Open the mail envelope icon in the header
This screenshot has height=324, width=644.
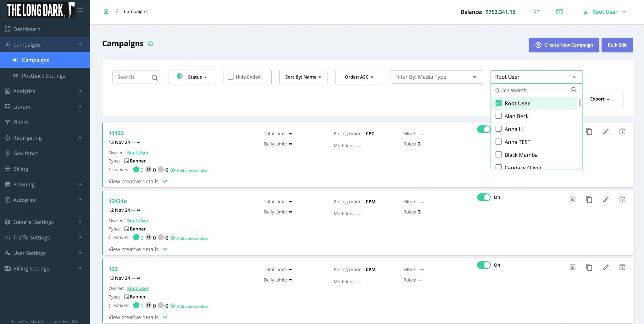559,12
